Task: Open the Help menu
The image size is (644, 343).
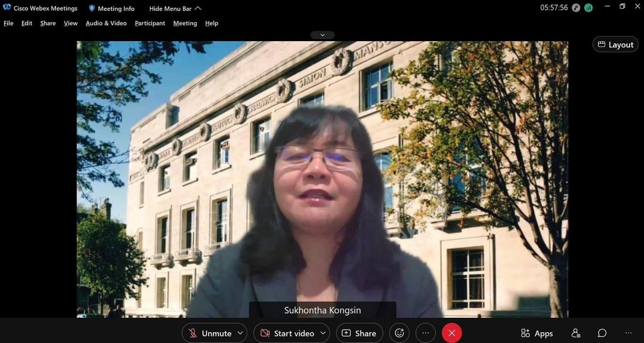Action: point(212,23)
